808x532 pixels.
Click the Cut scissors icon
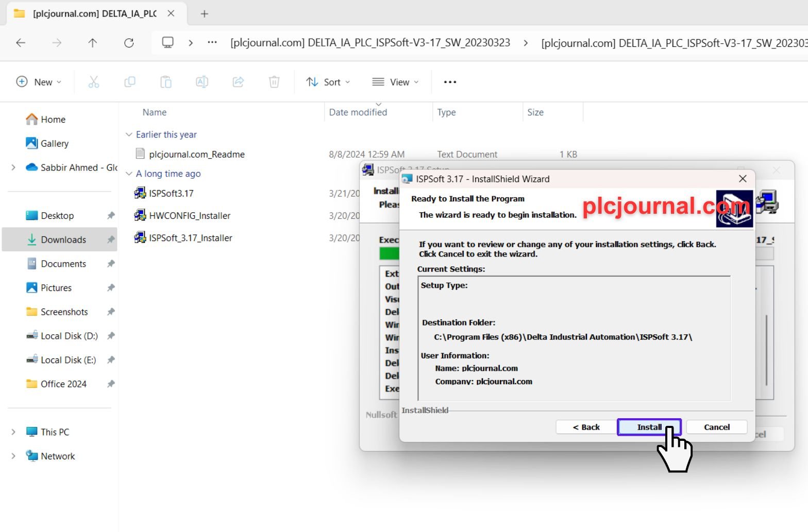click(93, 82)
